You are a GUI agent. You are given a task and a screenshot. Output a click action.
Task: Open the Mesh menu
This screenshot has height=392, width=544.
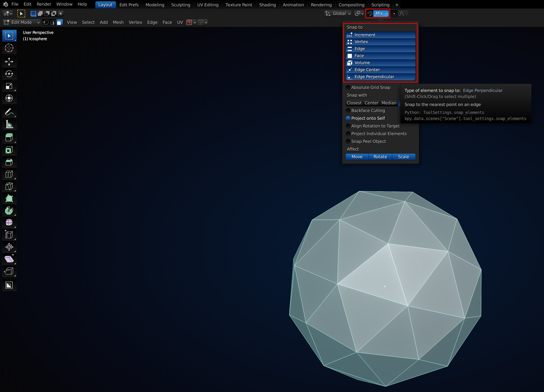(118, 22)
